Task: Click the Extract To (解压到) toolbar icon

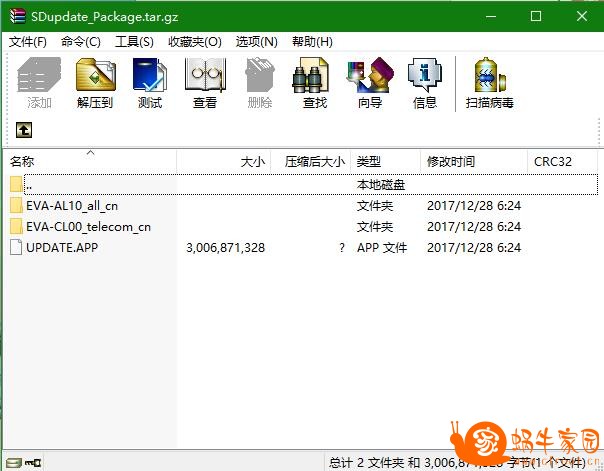Action: (x=95, y=75)
